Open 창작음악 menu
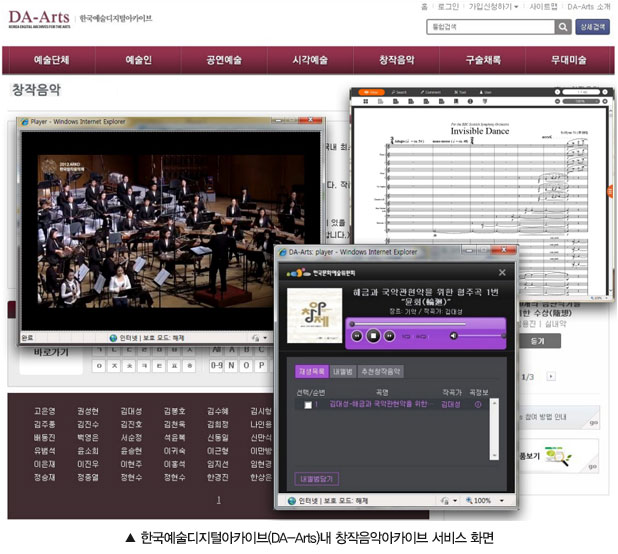 pos(396,60)
